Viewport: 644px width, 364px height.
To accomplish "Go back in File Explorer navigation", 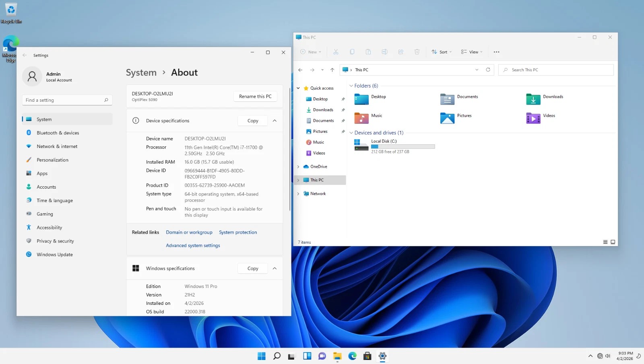I will [x=300, y=70].
